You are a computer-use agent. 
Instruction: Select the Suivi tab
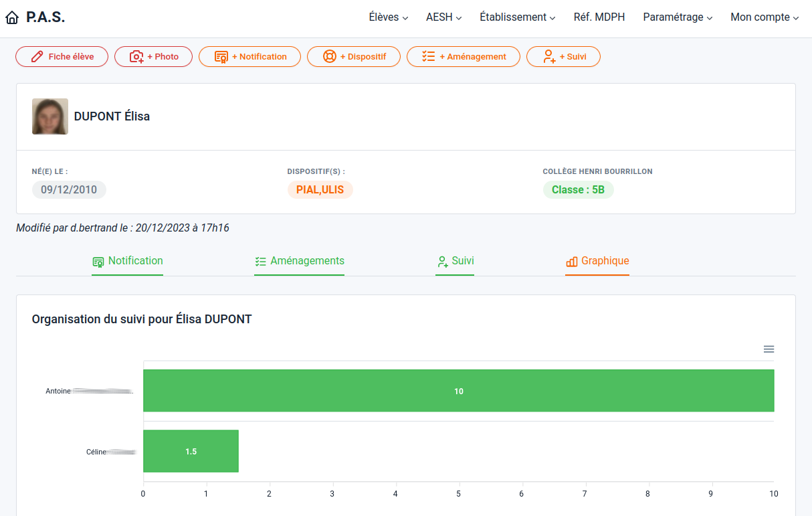(455, 261)
